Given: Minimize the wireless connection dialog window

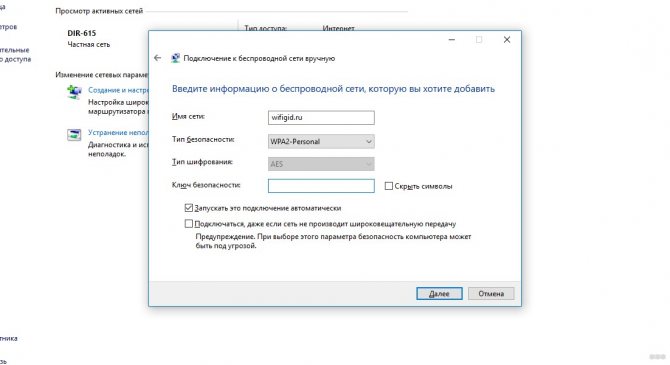Looking at the screenshot, I should click(x=452, y=40).
